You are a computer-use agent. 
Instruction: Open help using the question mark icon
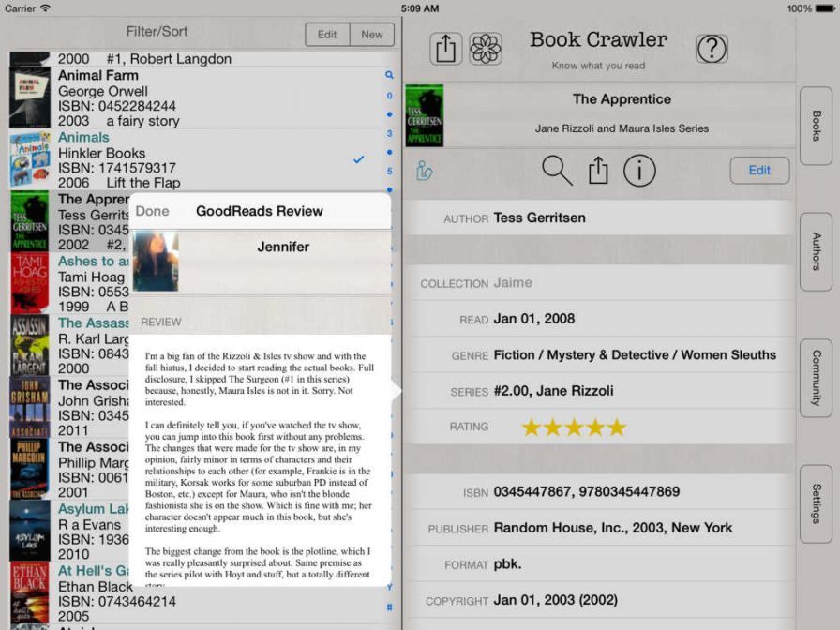(712, 48)
